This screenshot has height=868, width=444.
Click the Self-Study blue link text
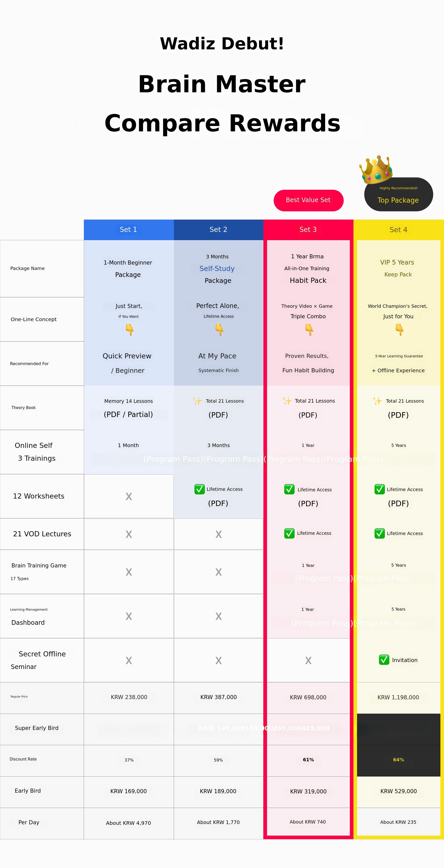pyautogui.click(x=217, y=269)
